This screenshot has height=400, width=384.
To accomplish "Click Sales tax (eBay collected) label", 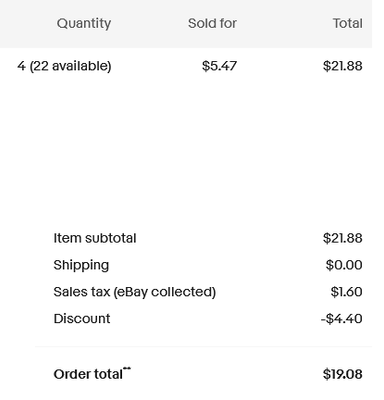I will coord(135,292).
